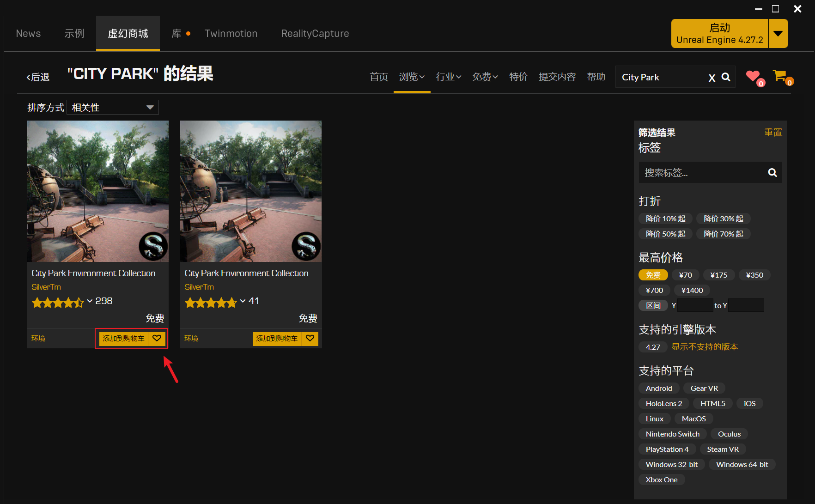
Task: Select the ¥1400 max price filter
Action: click(692, 290)
